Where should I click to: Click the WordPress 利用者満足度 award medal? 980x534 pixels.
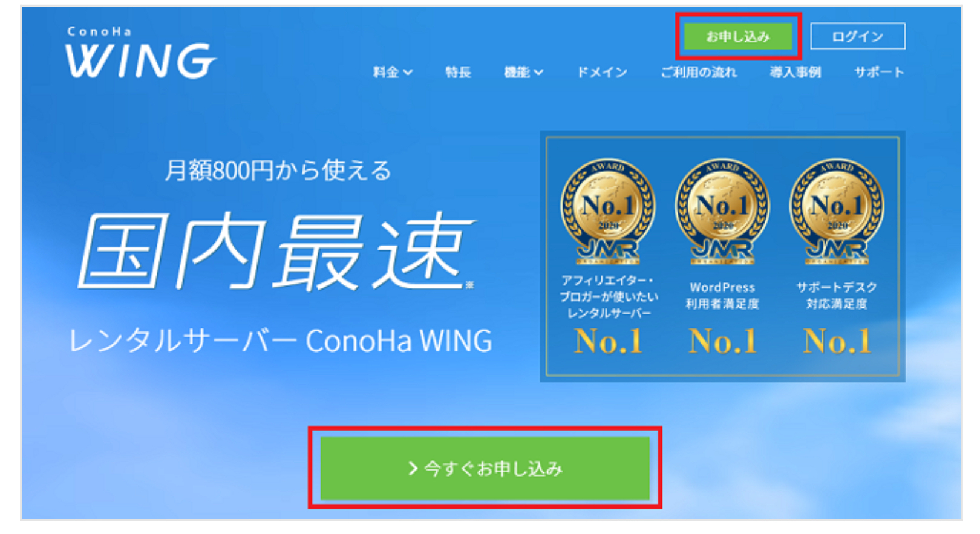tap(722, 212)
